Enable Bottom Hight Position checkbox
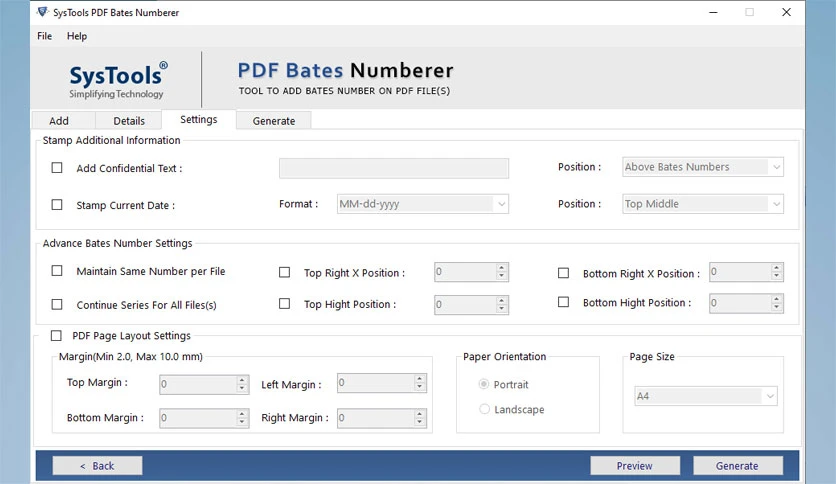This screenshot has width=836, height=484. click(x=564, y=302)
